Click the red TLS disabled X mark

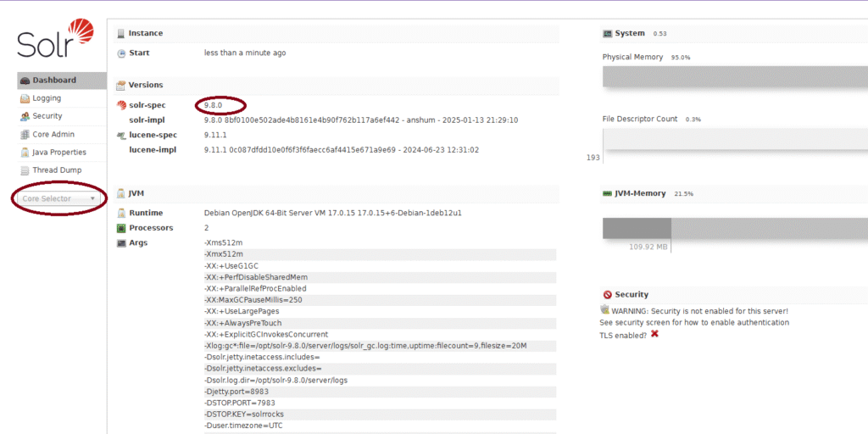coord(654,334)
